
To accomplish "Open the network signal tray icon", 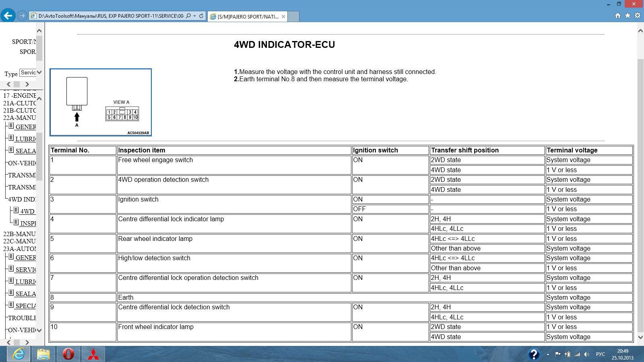I will point(577,354).
